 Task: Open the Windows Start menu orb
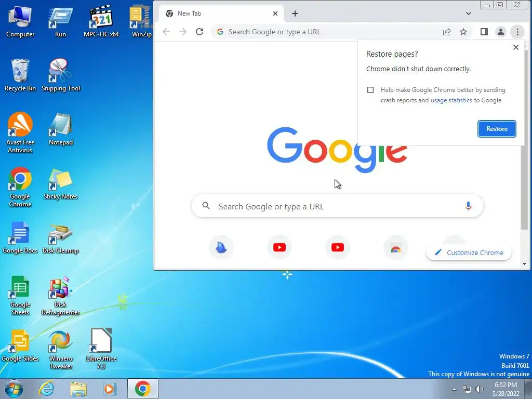tap(14, 389)
